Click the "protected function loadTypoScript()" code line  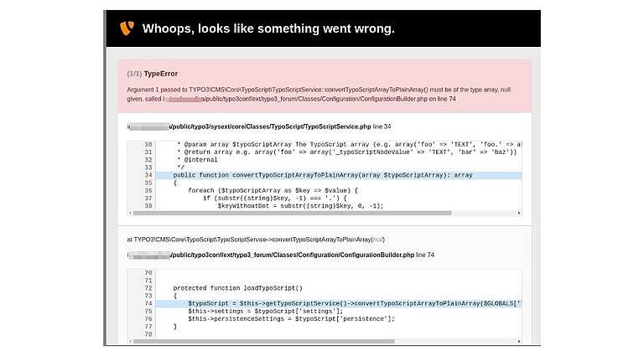pyautogui.click(x=236, y=288)
